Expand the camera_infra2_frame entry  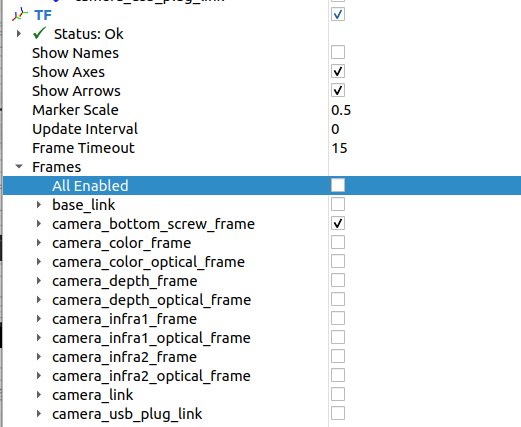(39, 357)
